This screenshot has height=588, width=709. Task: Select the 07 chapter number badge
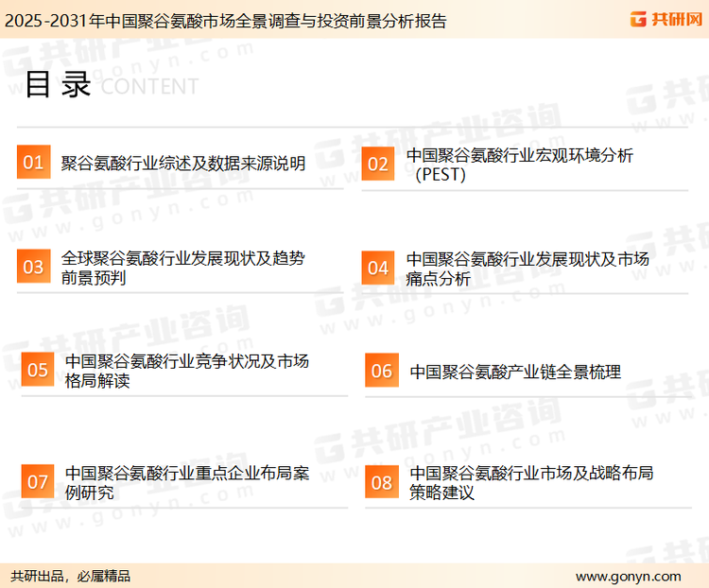tap(38, 481)
